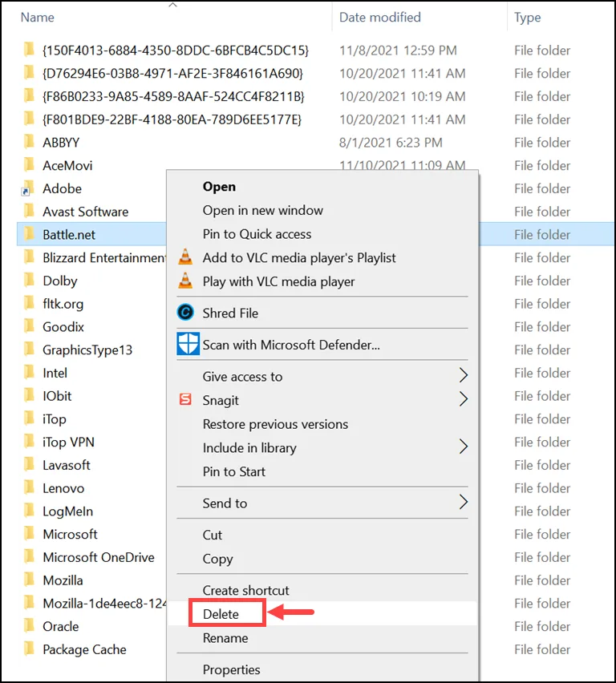Select the iTop folder name
The height and width of the screenshot is (683, 616).
(54, 419)
